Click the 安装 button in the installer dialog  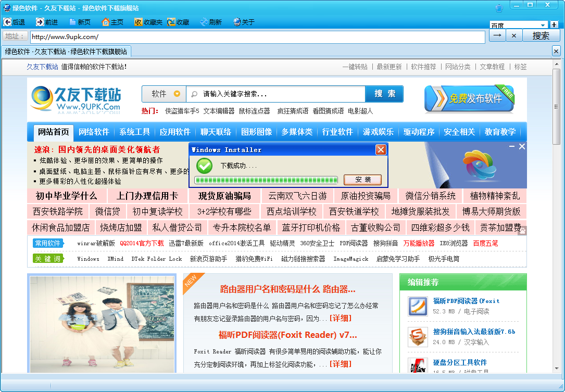[363, 180]
